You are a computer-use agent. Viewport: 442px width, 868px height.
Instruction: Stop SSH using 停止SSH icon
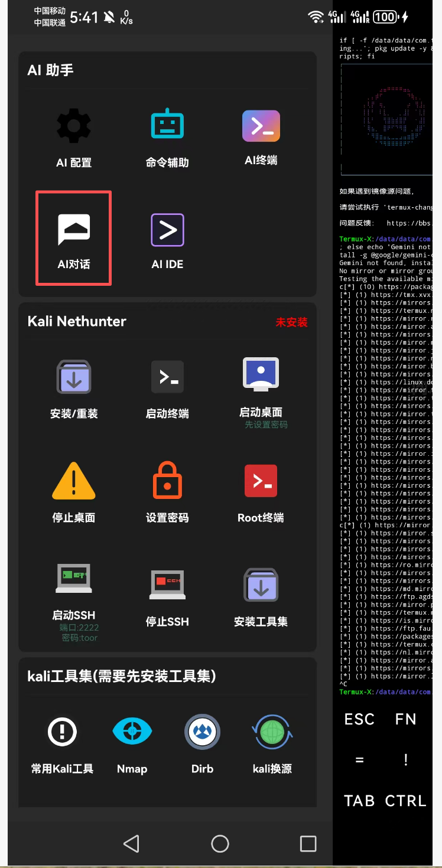(167, 585)
